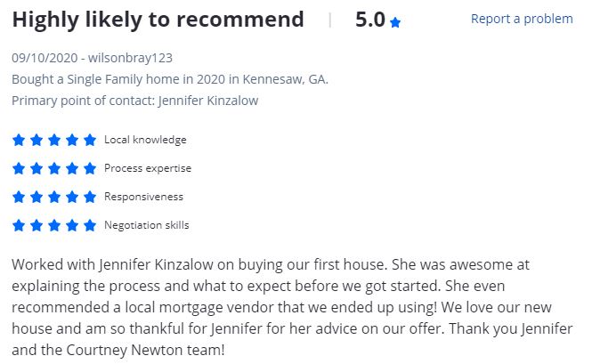Click the Report a problem link

(522, 19)
